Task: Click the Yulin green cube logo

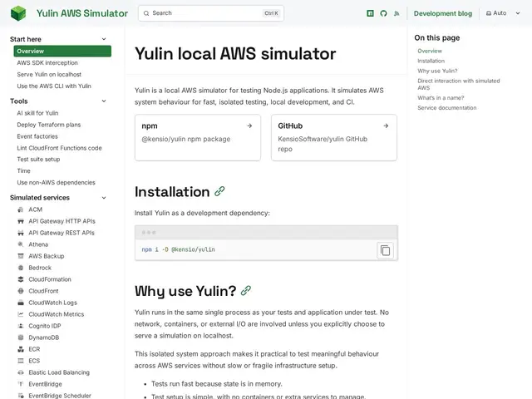Action: tap(18, 13)
